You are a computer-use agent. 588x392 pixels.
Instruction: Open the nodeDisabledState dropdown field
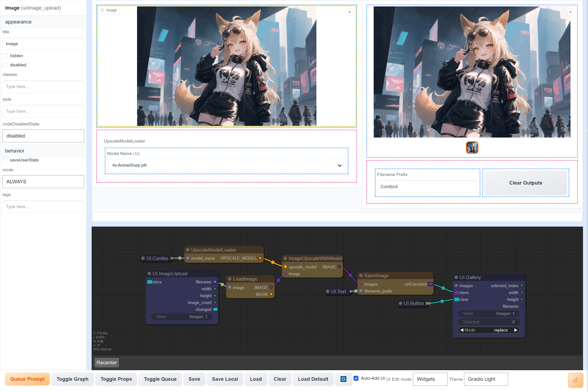(42, 136)
